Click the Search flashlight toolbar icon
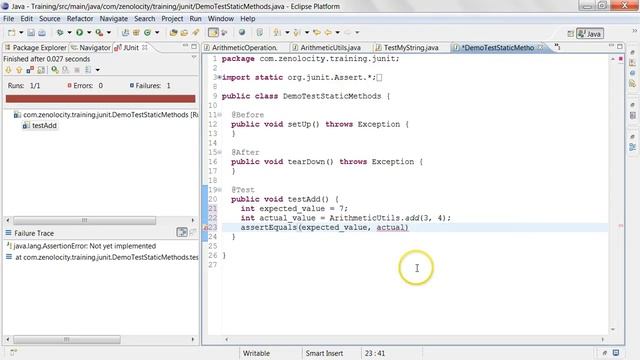Image resolution: width=640 pixels, height=360 pixels. click(x=196, y=33)
